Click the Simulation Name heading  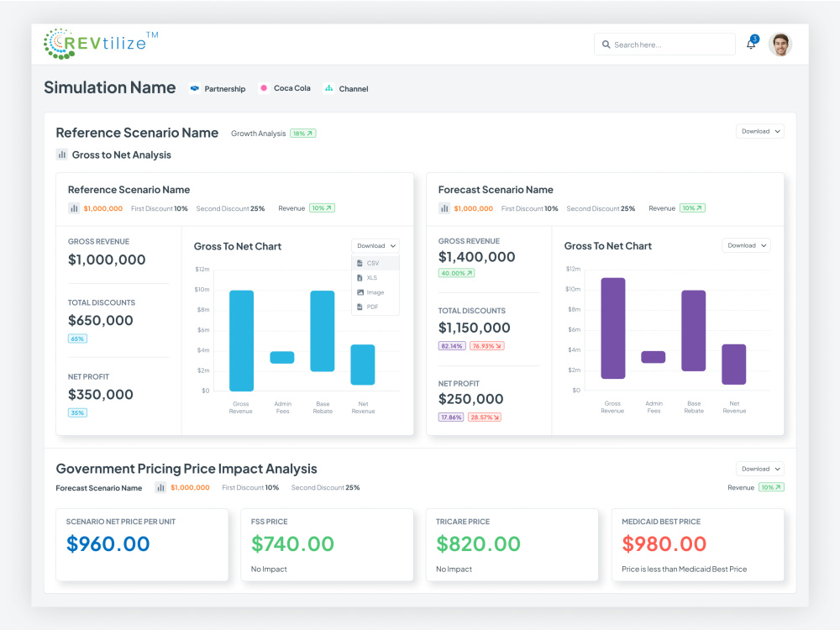(x=110, y=87)
